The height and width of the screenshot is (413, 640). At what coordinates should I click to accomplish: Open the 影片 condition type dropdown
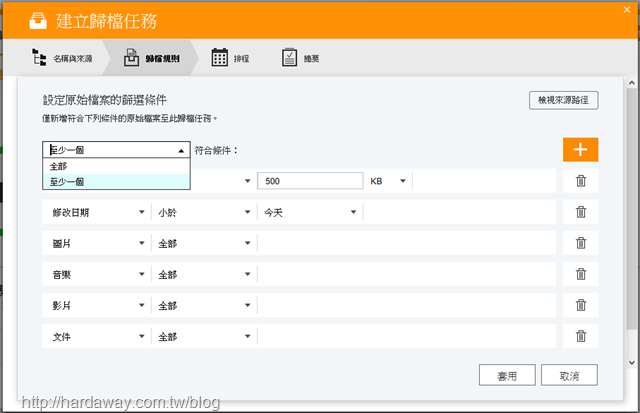pos(97,305)
